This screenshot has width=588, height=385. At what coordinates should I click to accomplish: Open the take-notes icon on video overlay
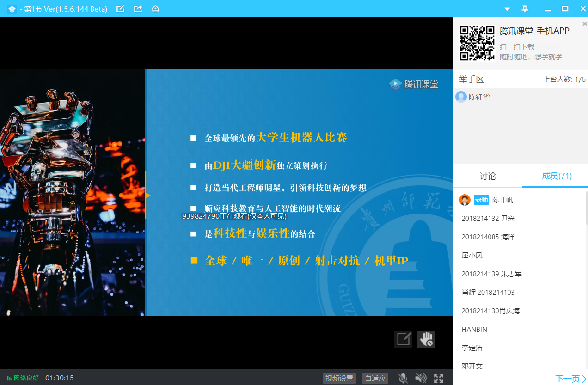click(403, 339)
